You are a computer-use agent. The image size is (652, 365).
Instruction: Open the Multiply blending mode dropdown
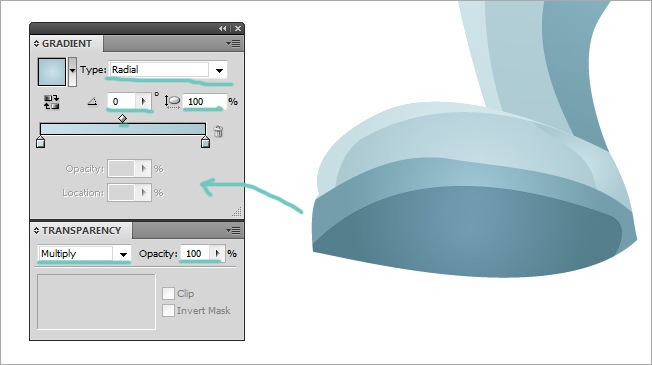coord(84,254)
